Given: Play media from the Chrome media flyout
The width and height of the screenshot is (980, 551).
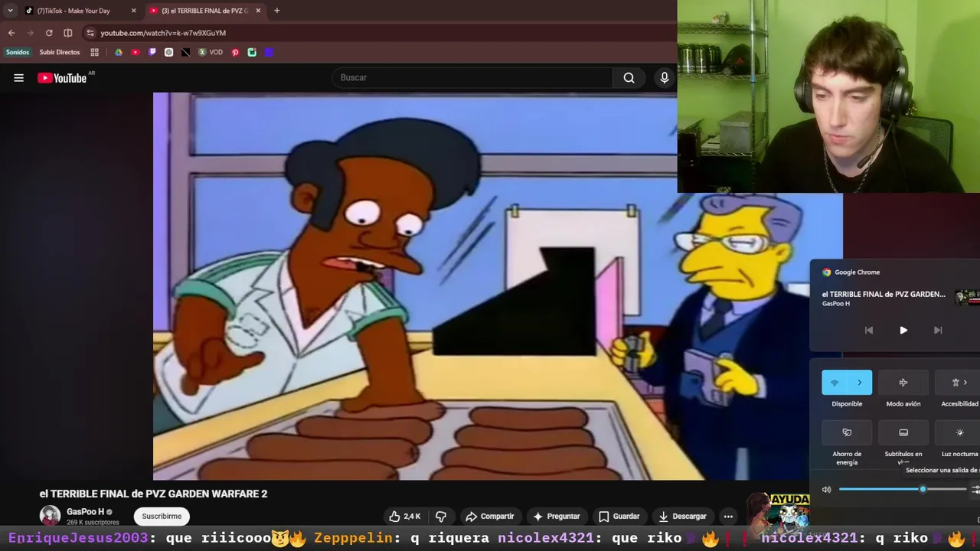Looking at the screenshot, I should point(903,330).
